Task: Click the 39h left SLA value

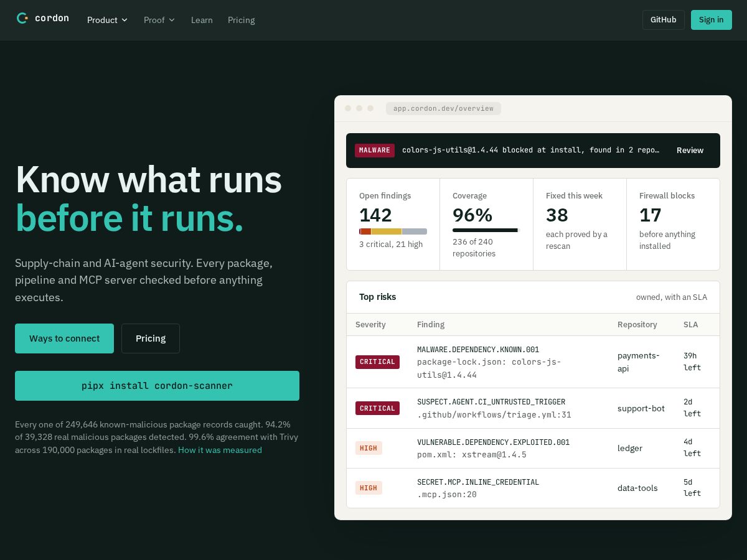Action: click(692, 362)
